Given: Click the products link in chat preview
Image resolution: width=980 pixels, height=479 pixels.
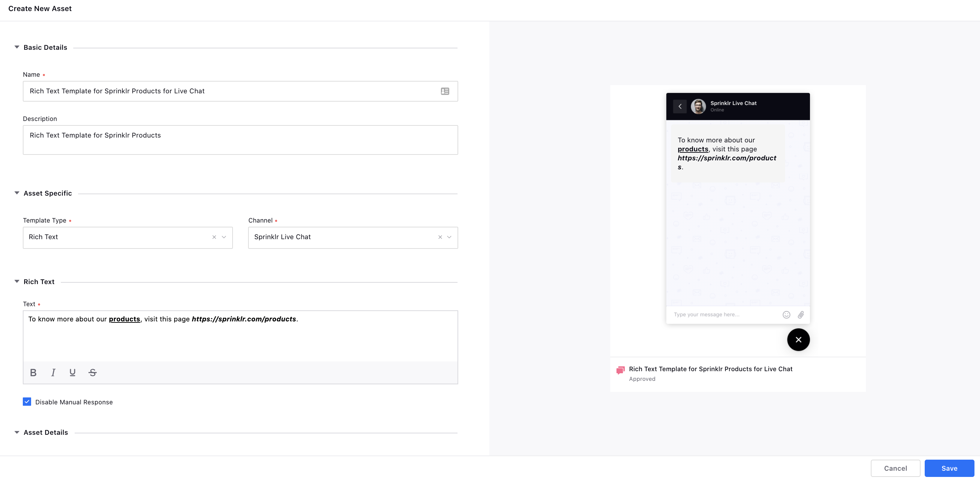Looking at the screenshot, I should (693, 149).
